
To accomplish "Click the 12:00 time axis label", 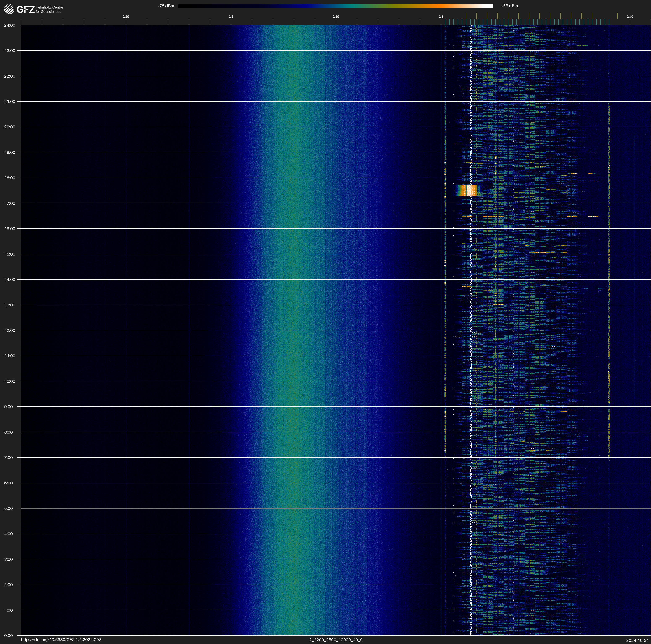I will pos(10,330).
